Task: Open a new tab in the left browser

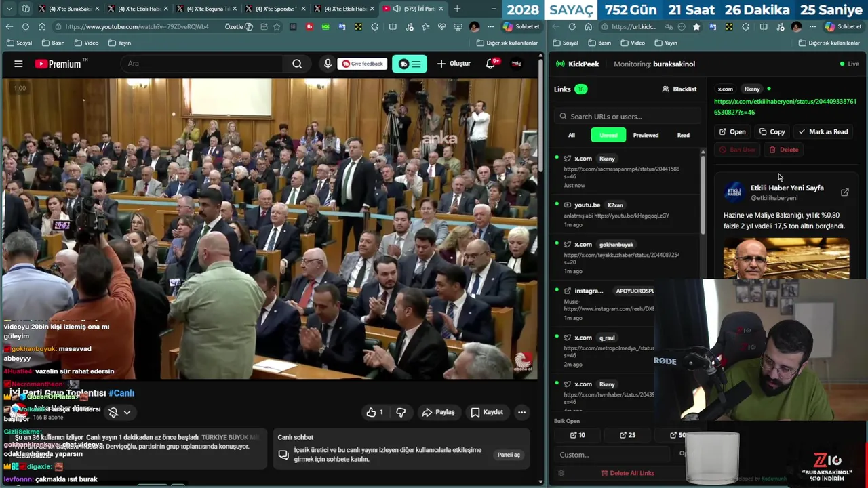Action: tap(457, 9)
